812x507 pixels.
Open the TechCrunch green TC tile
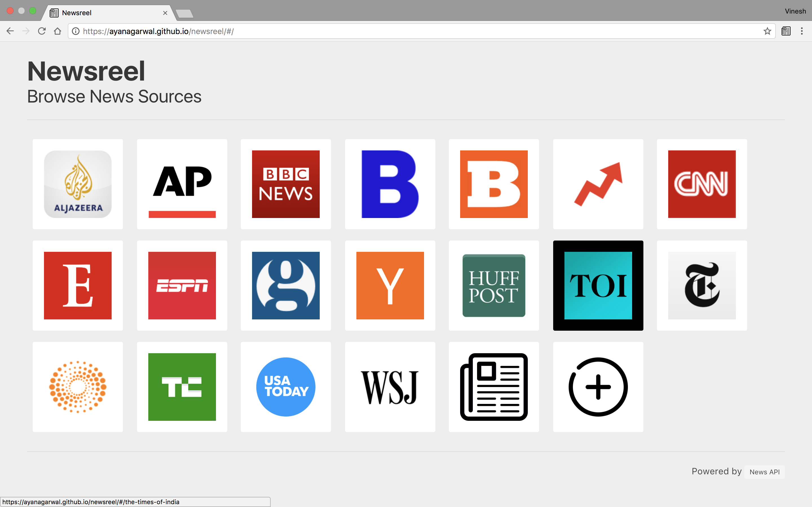coord(182,387)
